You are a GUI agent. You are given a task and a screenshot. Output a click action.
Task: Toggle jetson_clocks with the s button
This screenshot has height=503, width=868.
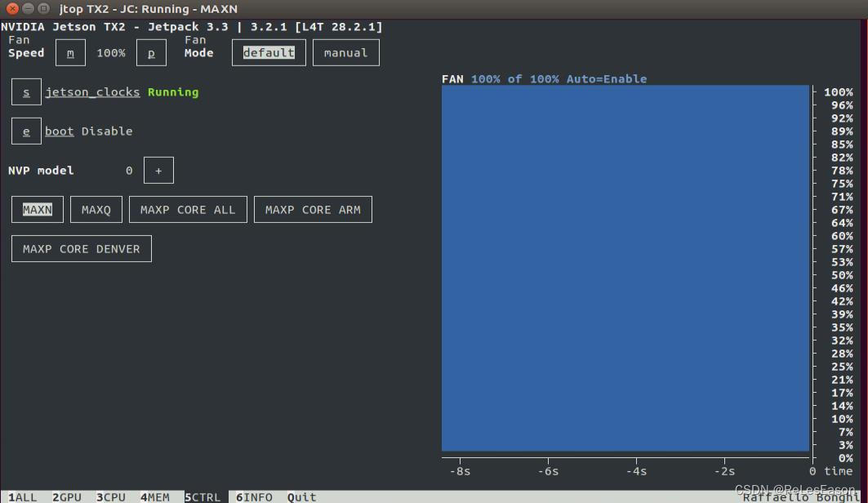point(26,91)
